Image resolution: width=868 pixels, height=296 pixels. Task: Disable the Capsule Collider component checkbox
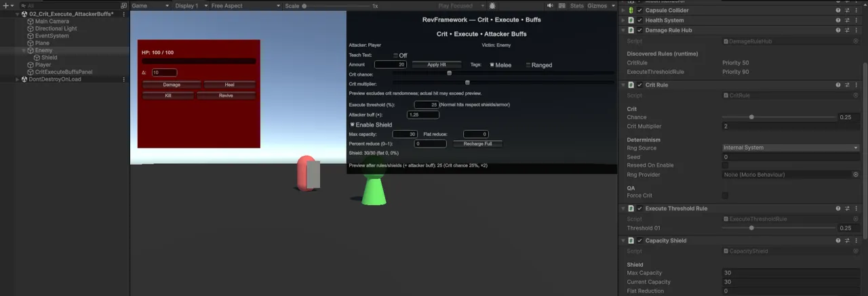[x=639, y=10]
